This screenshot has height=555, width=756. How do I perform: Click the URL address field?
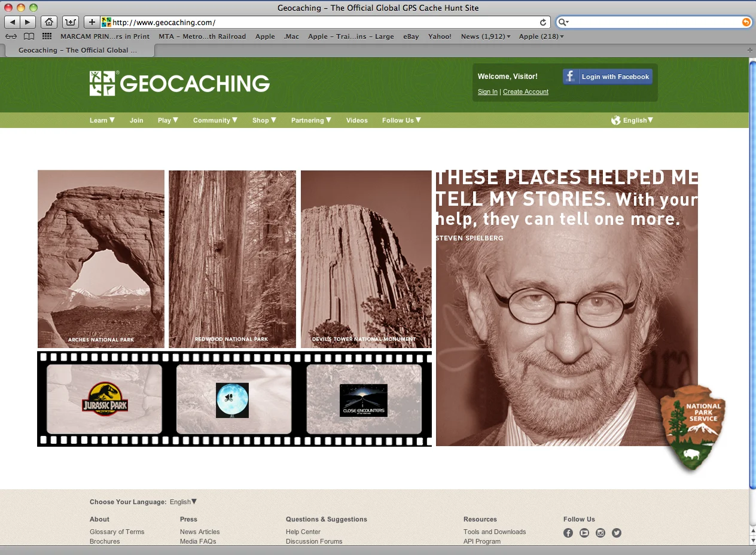pyautogui.click(x=326, y=22)
